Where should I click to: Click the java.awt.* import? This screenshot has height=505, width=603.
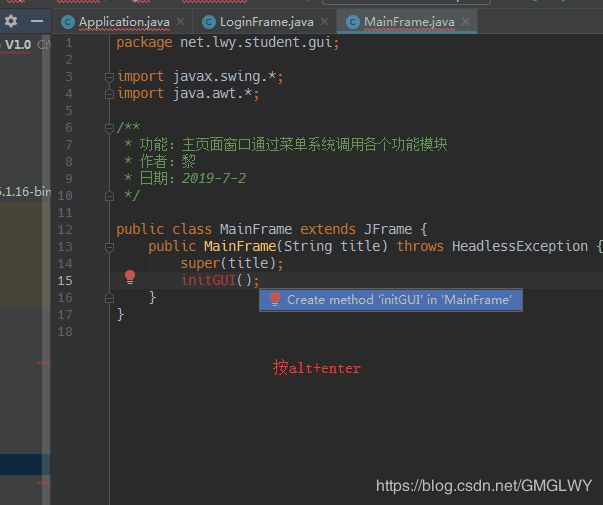pyautogui.click(x=212, y=93)
